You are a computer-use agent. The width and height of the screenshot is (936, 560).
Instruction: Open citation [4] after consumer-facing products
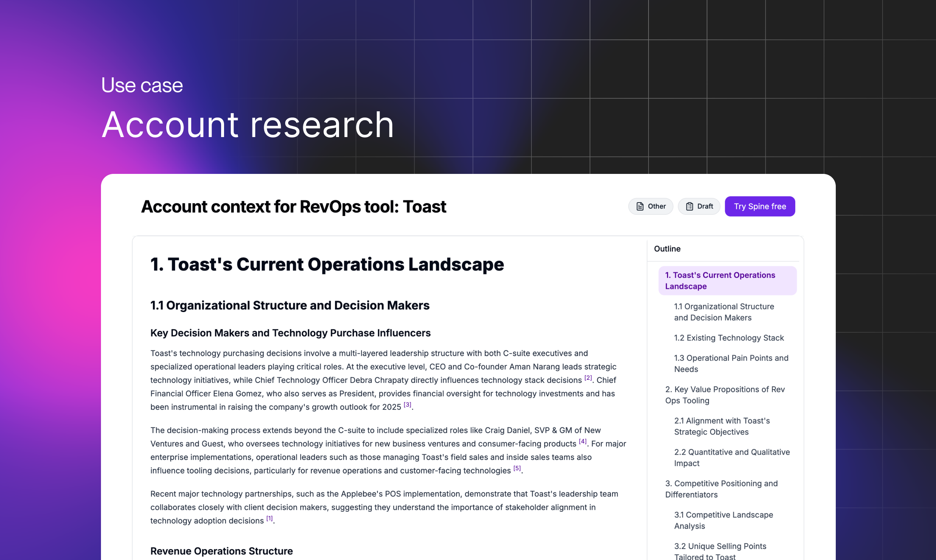pyautogui.click(x=583, y=441)
